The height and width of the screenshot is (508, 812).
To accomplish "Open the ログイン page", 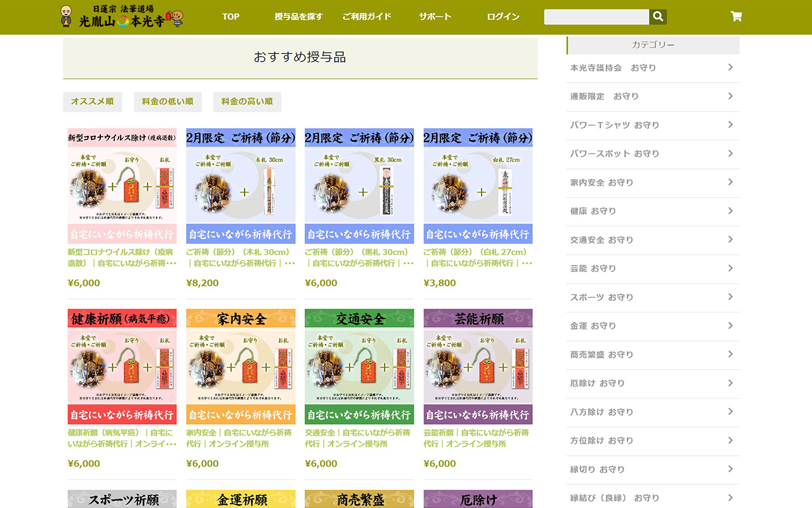I will [503, 17].
